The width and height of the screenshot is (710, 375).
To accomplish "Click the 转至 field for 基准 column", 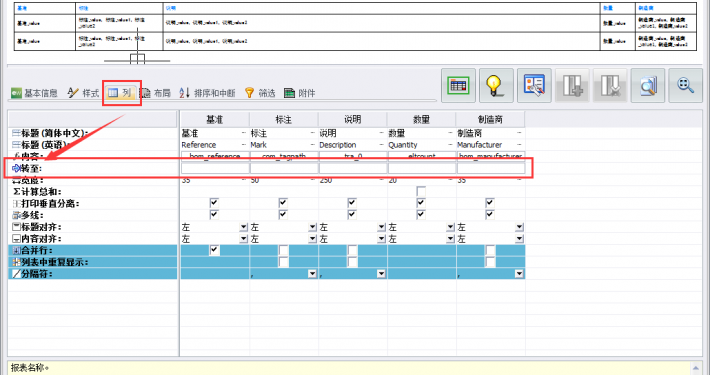I will (x=215, y=168).
